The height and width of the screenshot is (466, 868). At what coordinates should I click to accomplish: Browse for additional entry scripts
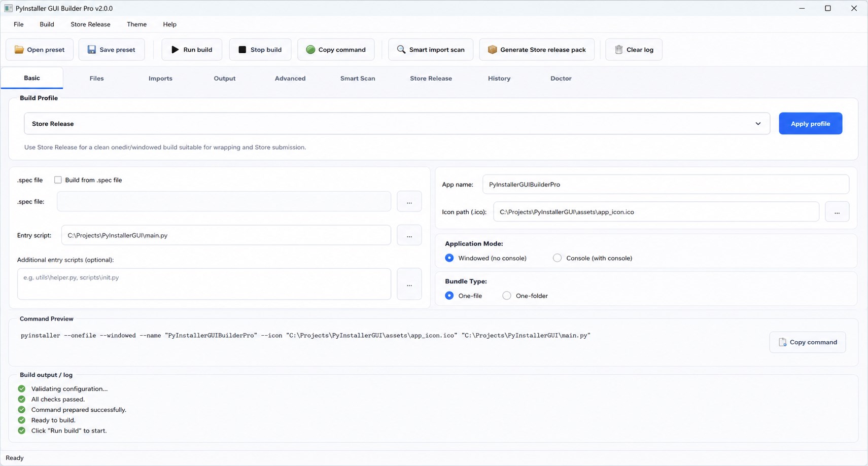click(x=409, y=284)
